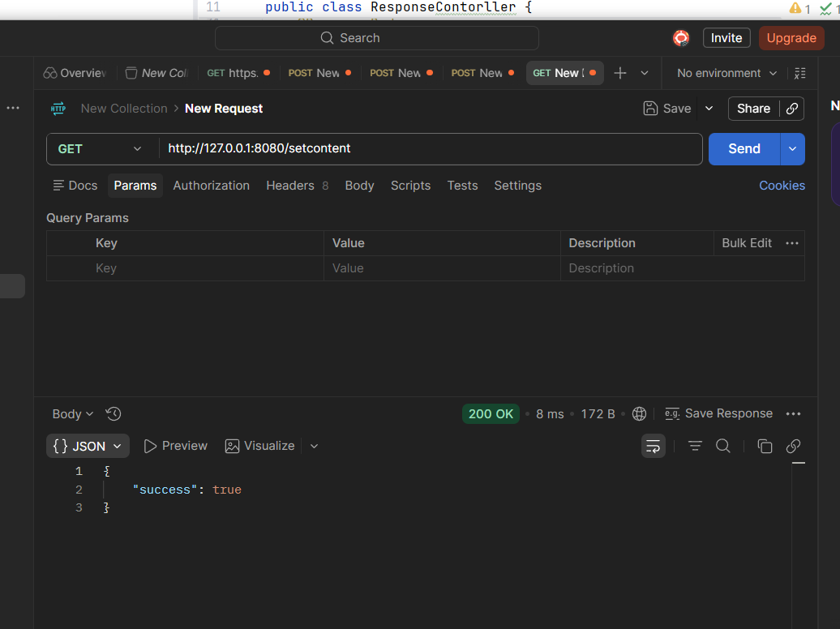Open the Docs tab
This screenshot has height=629, width=840.
click(x=75, y=186)
